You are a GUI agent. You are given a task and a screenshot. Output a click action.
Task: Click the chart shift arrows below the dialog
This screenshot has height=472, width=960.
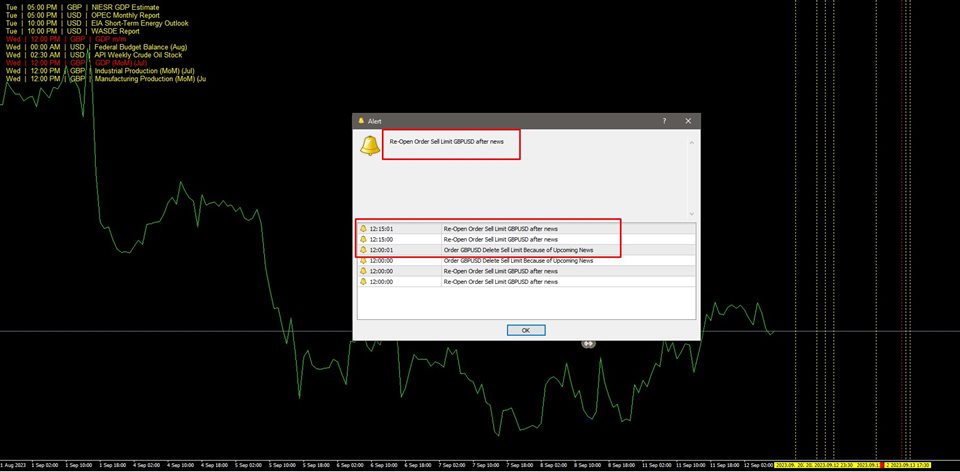(589, 343)
